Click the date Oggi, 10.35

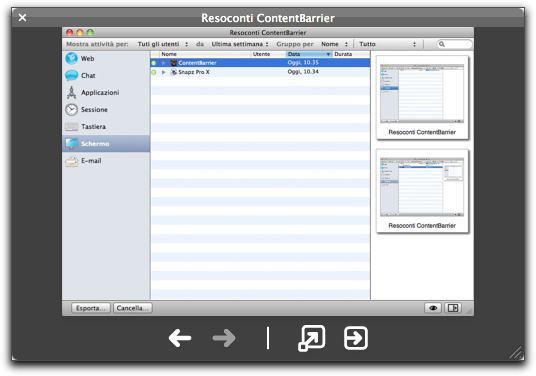(x=303, y=63)
